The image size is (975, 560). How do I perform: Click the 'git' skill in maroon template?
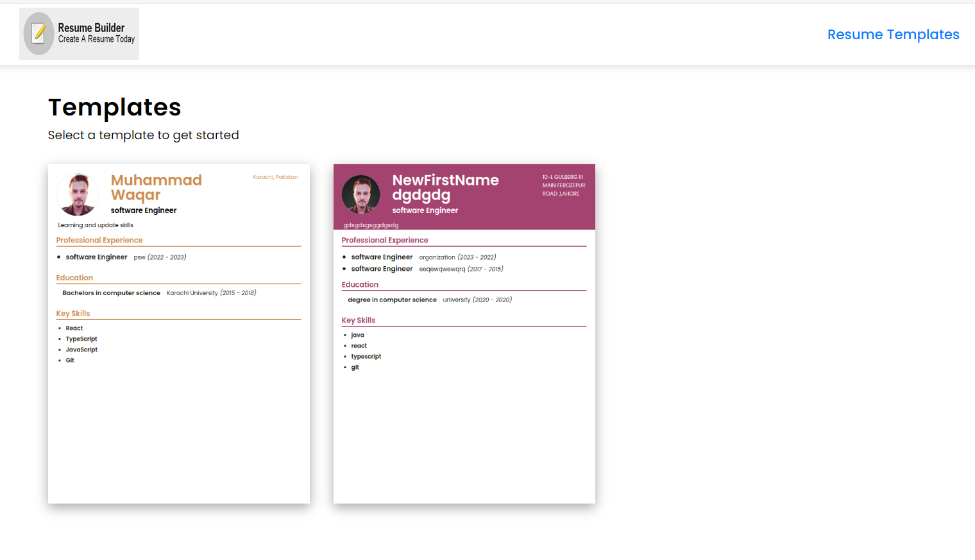click(x=355, y=368)
